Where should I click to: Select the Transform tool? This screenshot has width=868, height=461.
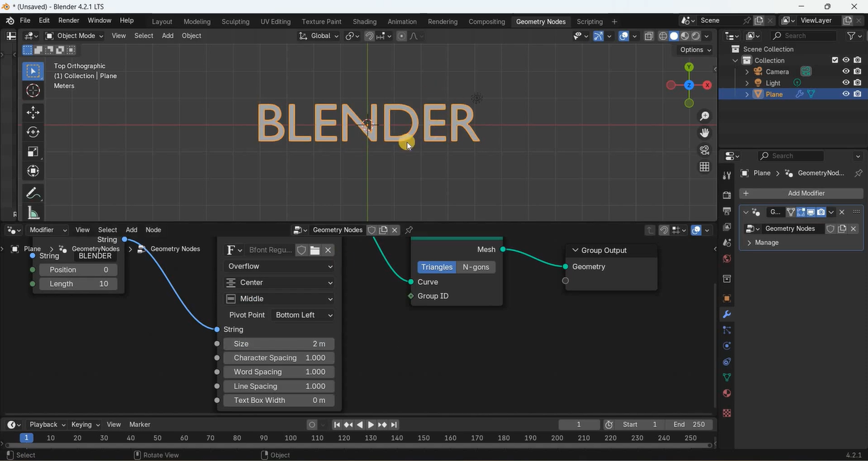(33, 171)
